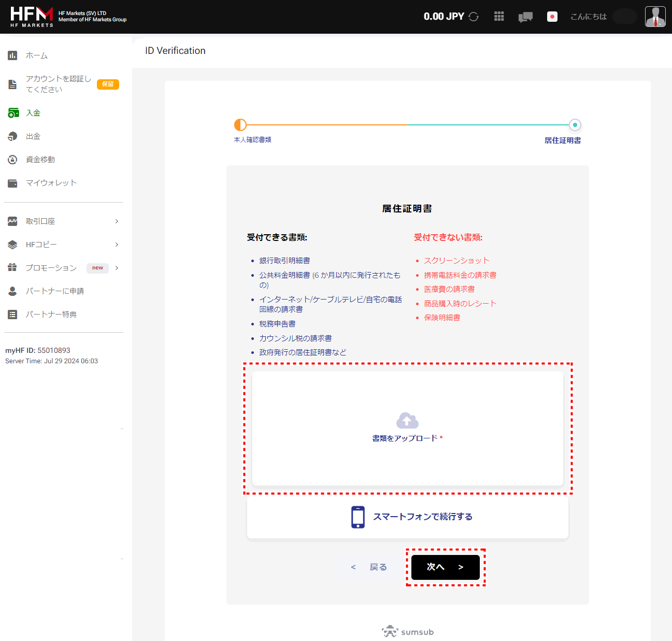This screenshot has height=641, width=672.
Task: Click the 本人確認書類 step label
Action: [252, 140]
